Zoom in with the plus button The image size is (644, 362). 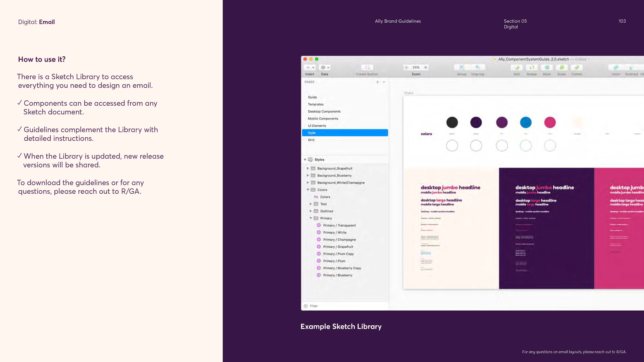425,67
